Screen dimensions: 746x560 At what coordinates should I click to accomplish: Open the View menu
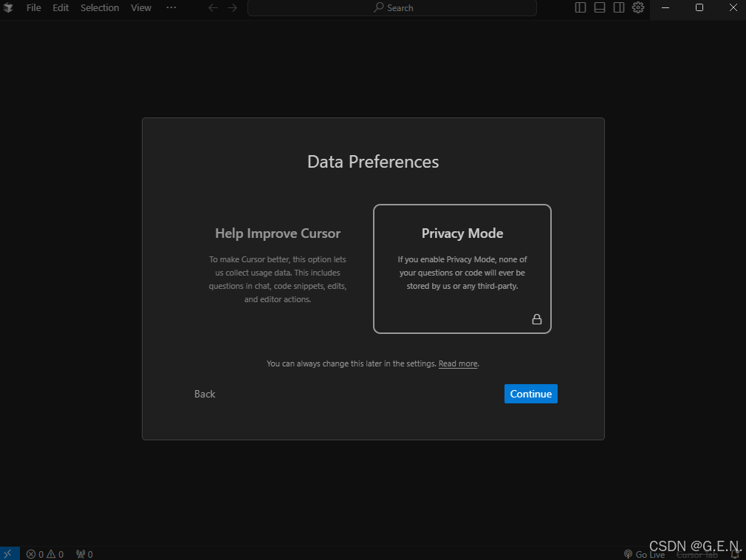[141, 7]
